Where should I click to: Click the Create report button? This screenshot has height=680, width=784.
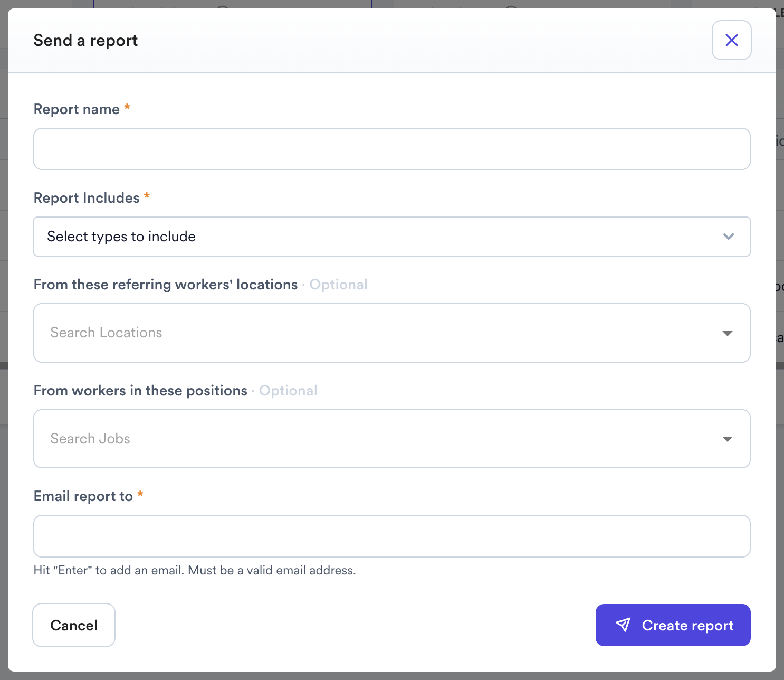pyautogui.click(x=673, y=625)
